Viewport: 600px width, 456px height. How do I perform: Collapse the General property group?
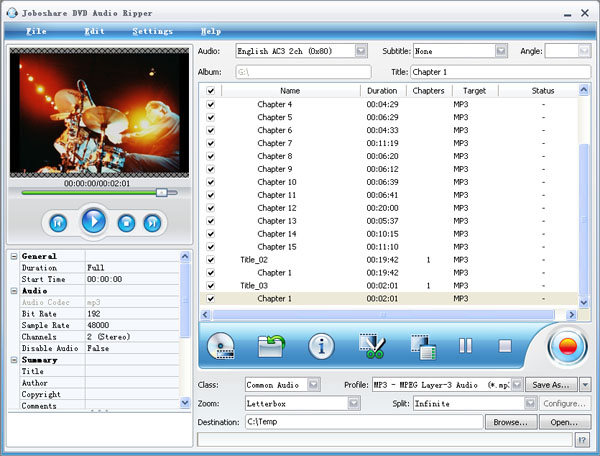tap(14, 256)
